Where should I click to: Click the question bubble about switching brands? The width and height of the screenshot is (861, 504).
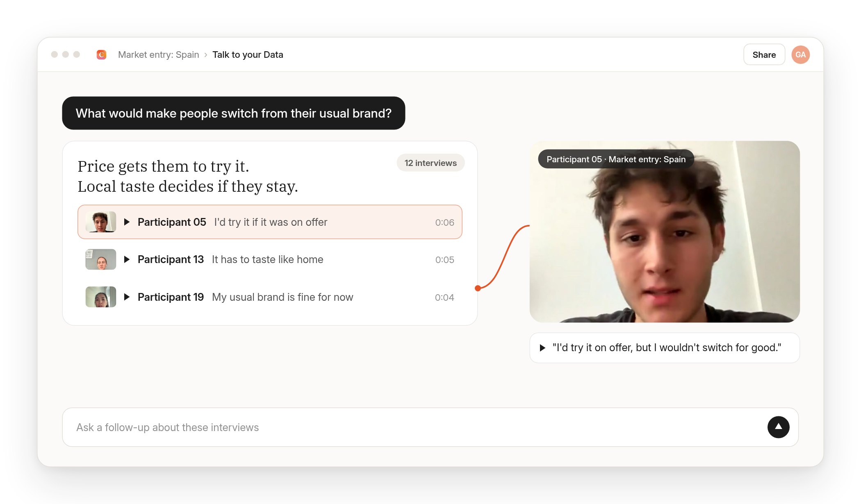pyautogui.click(x=234, y=113)
